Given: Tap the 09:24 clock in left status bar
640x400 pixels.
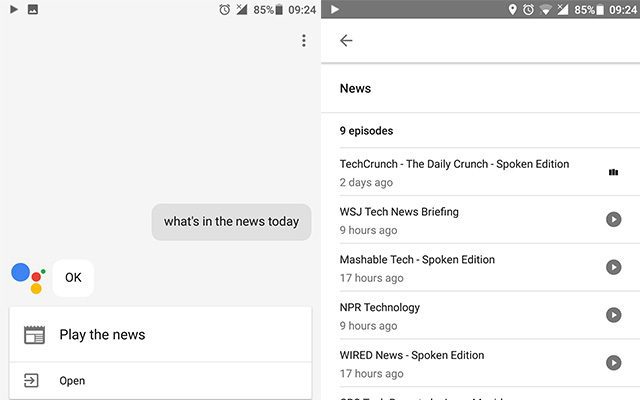Looking at the screenshot, I should (302, 10).
